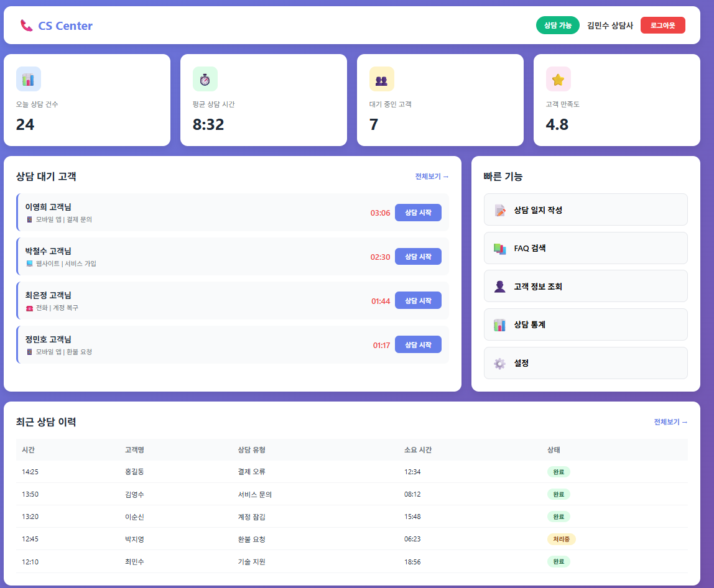Click the stopwatch icon above 평균 상담 시간
714x588 pixels.
coord(205,79)
